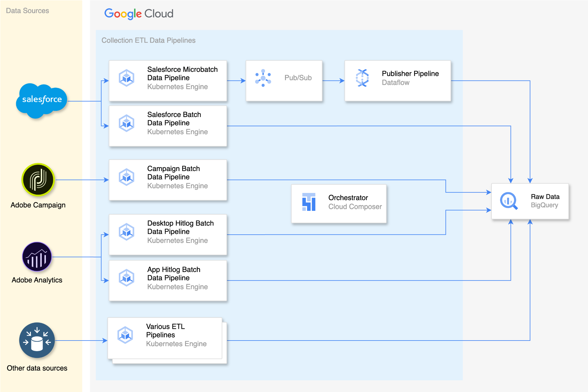Click the 'Pub/Sub' label
This screenshot has height=392, width=588.
click(x=298, y=78)
